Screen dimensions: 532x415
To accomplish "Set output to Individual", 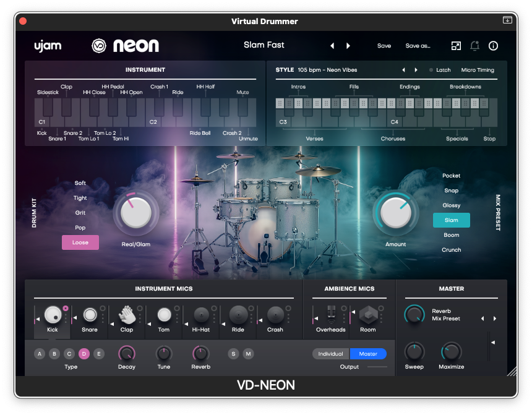I will point(331,354).
